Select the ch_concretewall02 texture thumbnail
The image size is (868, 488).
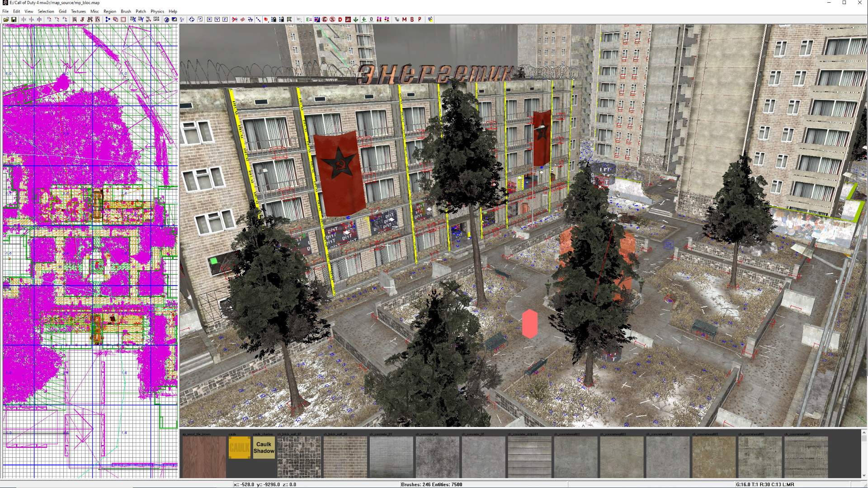(576, 457)
